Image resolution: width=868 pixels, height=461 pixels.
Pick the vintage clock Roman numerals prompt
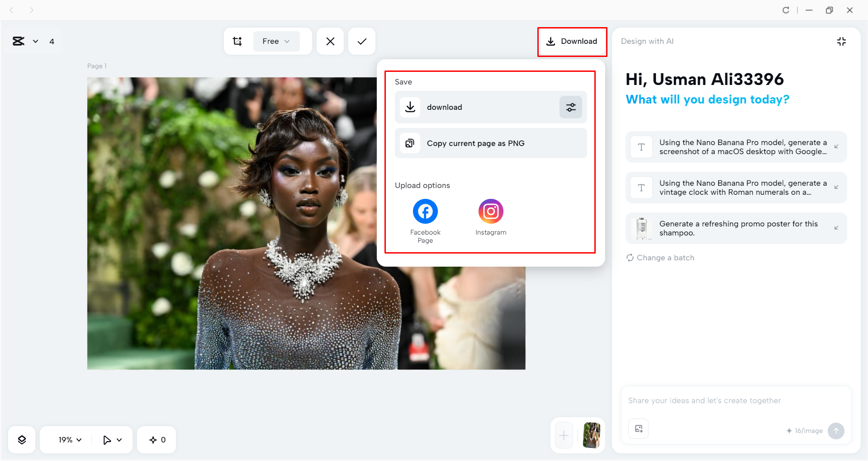click(x=736, y=188)
